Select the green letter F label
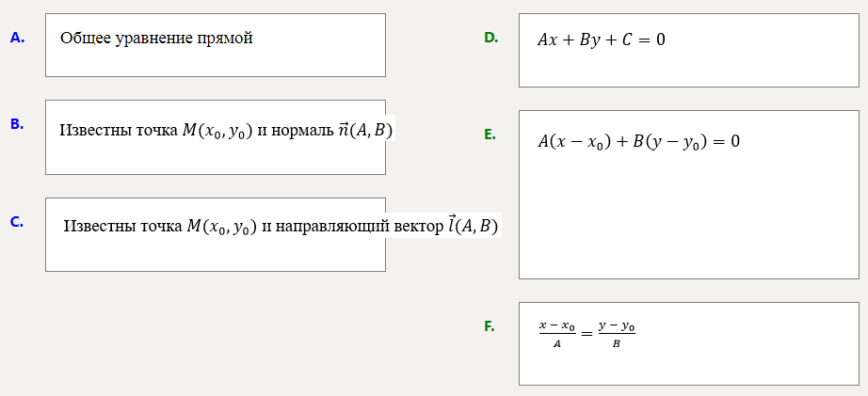The width and height of the screenshot is (868, 396). (x=490, y=327)
